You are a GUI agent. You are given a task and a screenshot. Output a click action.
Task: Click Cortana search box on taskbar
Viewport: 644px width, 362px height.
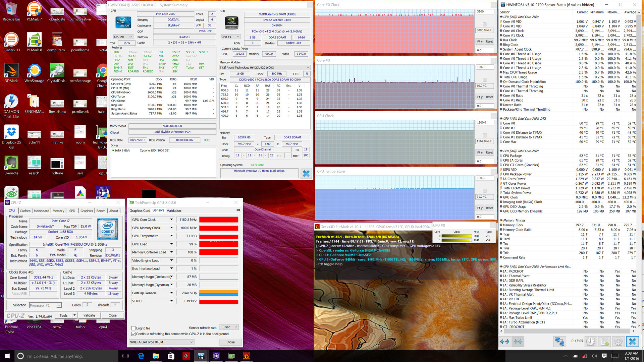[66, 356]
